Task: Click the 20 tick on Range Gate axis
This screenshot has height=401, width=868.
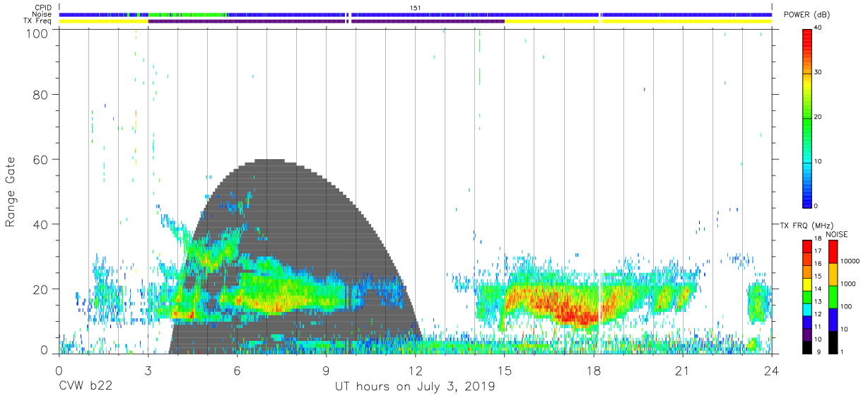Action: pyautogui.click(x=41, y=289)
